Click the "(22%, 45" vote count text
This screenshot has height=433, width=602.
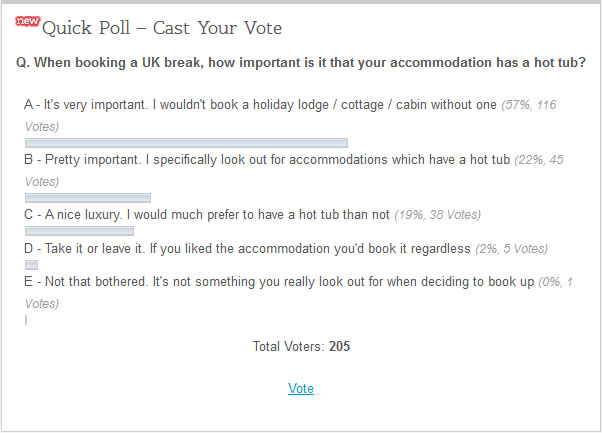(539, 160)
